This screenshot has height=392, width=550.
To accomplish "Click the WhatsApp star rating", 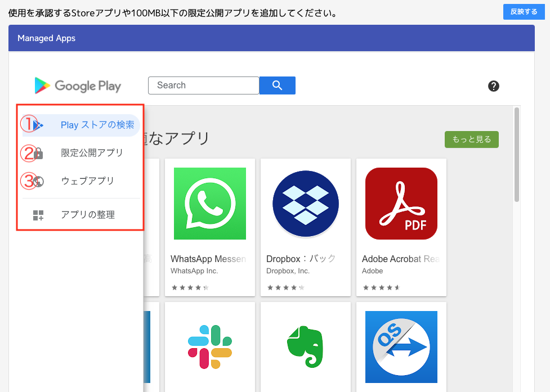I will point(190,287).
